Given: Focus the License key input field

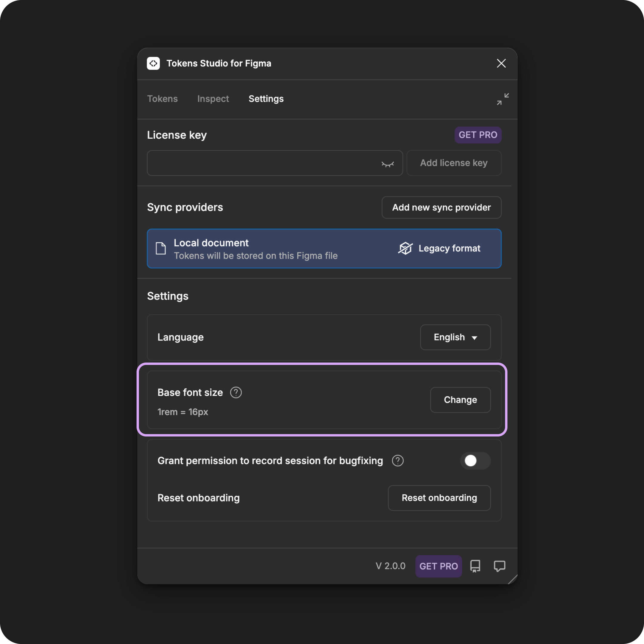Looking at the screenshot, I should tap(275, 163).
